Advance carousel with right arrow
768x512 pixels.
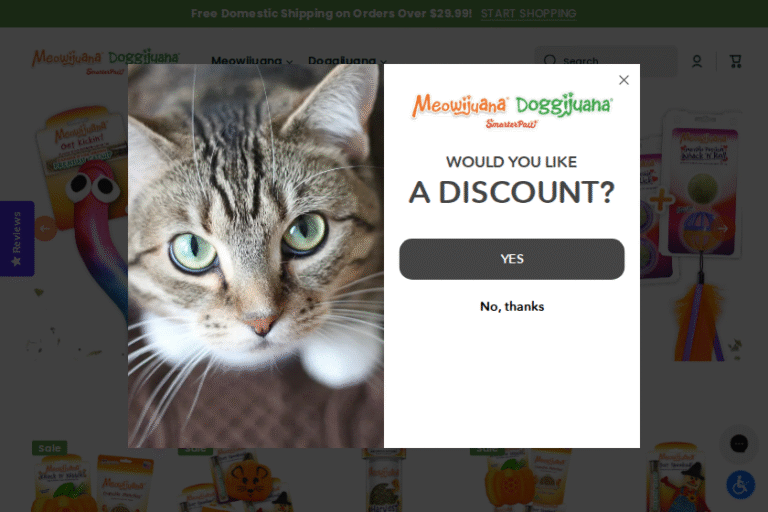pos(722,228)
